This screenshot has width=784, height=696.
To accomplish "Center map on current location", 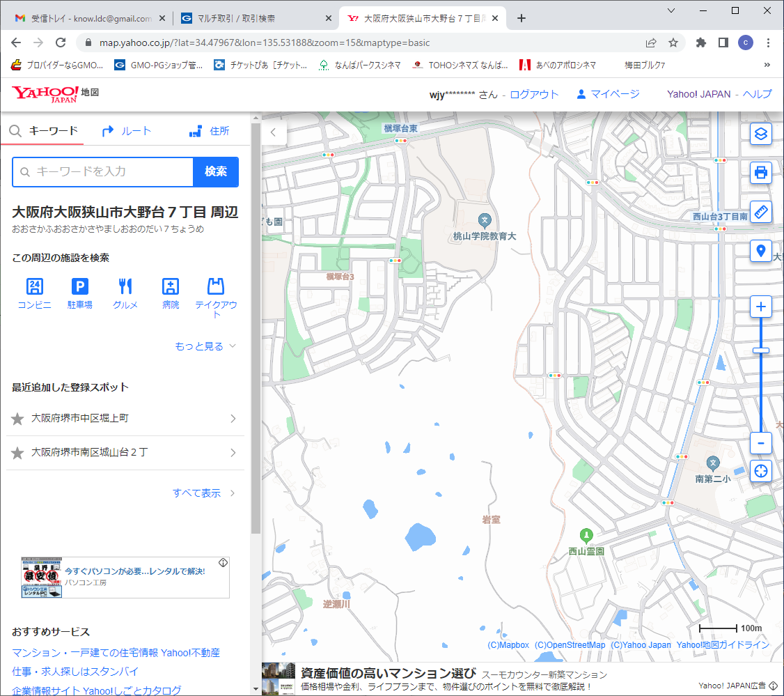I will 761,470.
